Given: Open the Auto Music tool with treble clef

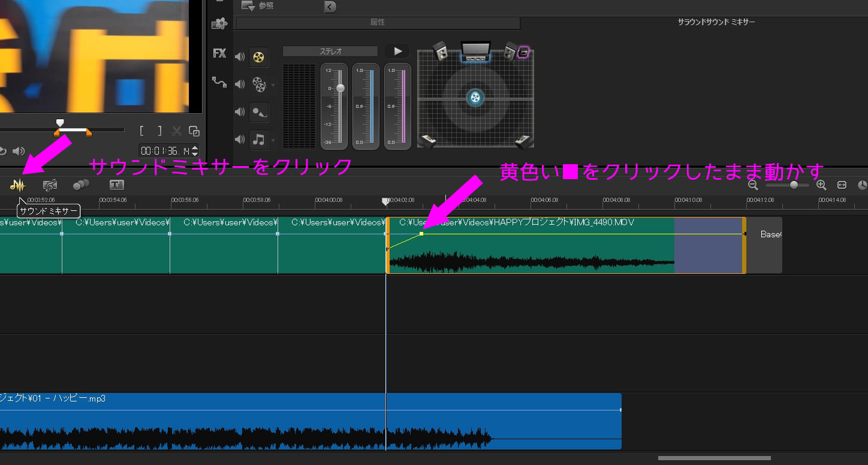Looking at the screenshot, I should (50, 185).
